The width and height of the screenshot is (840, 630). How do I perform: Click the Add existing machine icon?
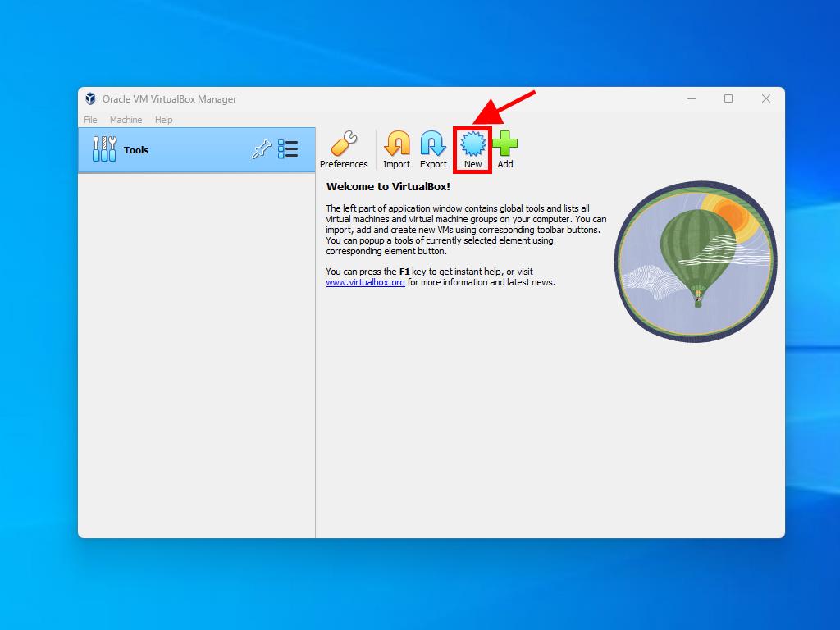505,144
